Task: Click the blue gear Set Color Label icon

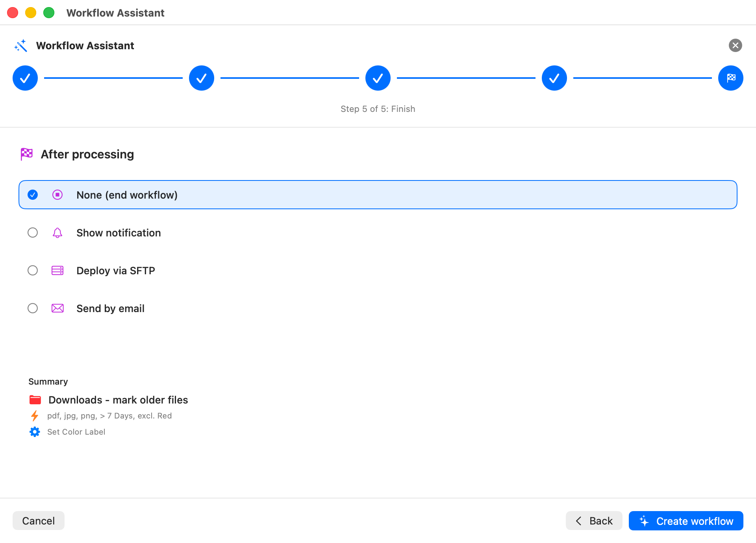Action: click(35, 432)
